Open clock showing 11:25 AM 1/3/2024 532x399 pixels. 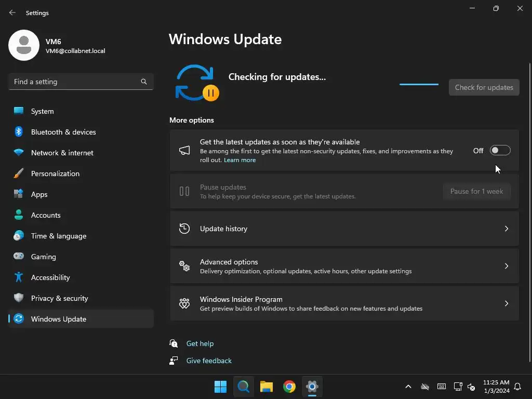(496, 387)
